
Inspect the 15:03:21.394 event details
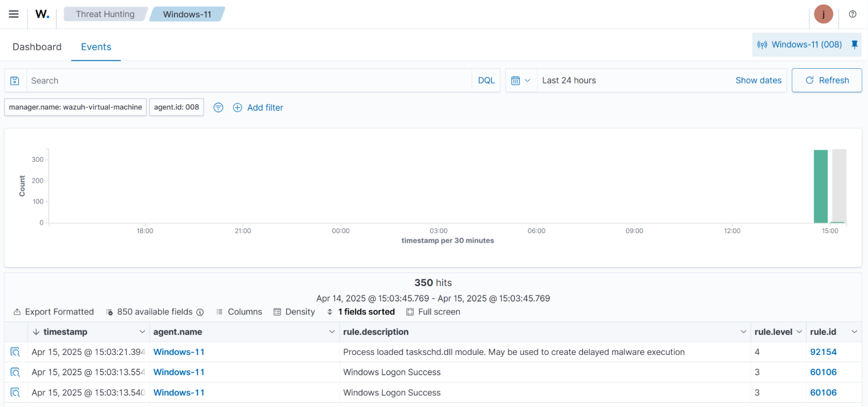15,352
